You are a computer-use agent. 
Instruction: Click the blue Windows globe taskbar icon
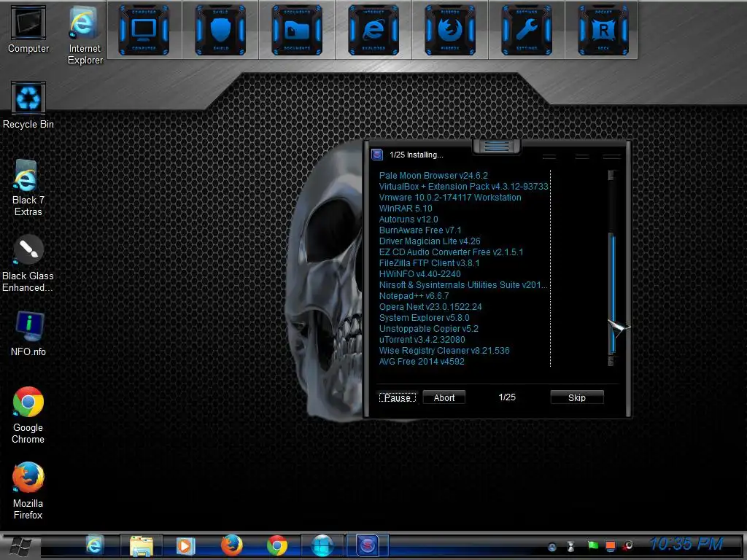[322, 545]
